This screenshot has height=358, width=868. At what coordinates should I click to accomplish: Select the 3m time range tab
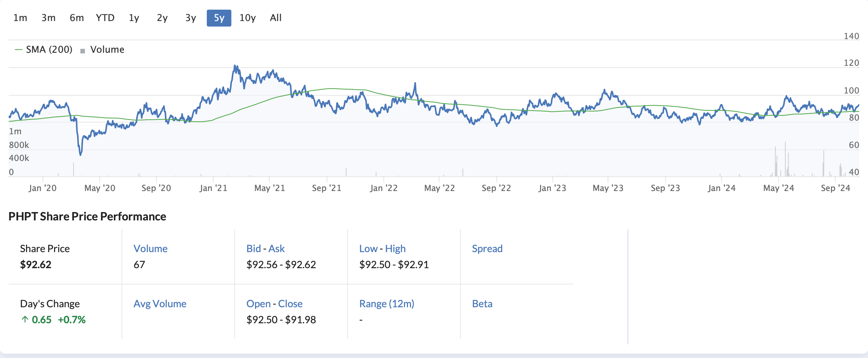pos(48,18)
